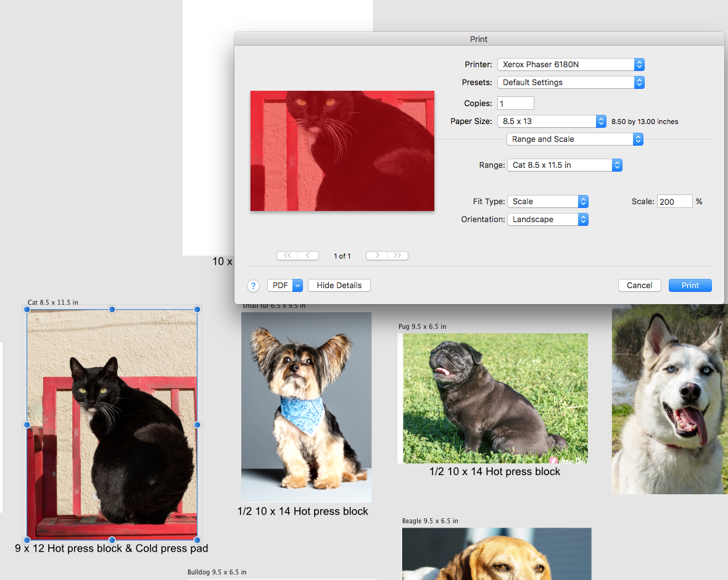Click the 'Cat 8.5 x 11.5 in' artboard label
Image resolution: width=728 pixels, height=580 pixels.
pyautogui.click(x=53, y=302)
